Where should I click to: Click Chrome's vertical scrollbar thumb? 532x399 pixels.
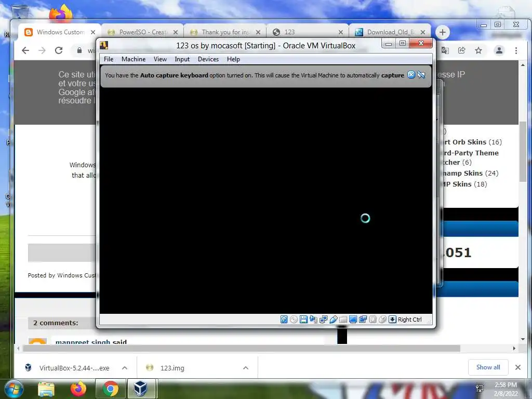[x=523, y=152]
